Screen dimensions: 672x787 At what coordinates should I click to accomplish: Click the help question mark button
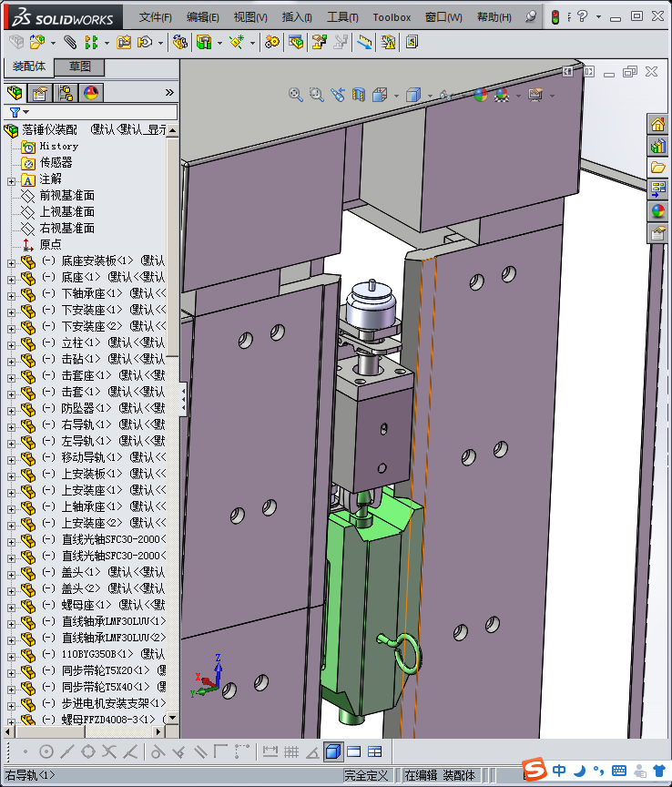click(582, 16)
